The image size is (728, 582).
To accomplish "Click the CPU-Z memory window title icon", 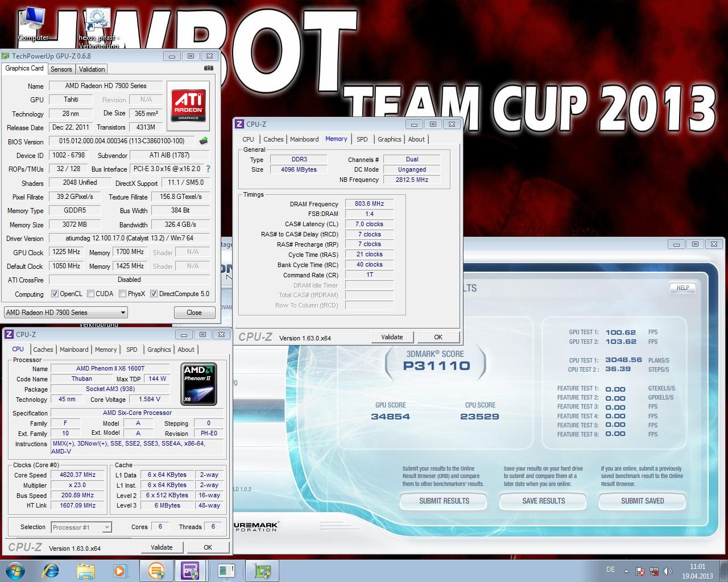I will tap(239, 124).
